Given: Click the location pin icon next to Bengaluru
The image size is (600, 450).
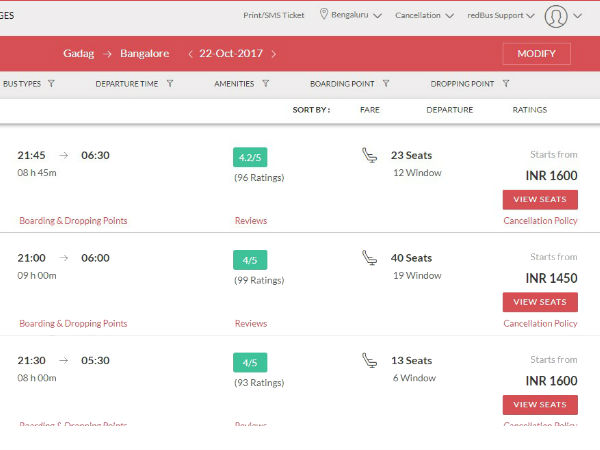Looking at the screenshot, I should pyautogui.click(x=324, y=15).
